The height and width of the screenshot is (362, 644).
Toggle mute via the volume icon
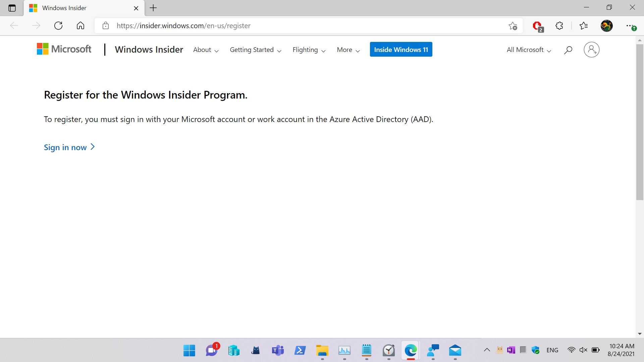584,350
